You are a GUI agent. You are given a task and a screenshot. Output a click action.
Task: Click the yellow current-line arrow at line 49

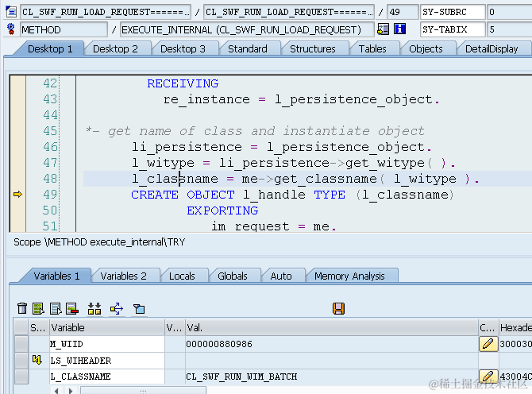[17, 194]
